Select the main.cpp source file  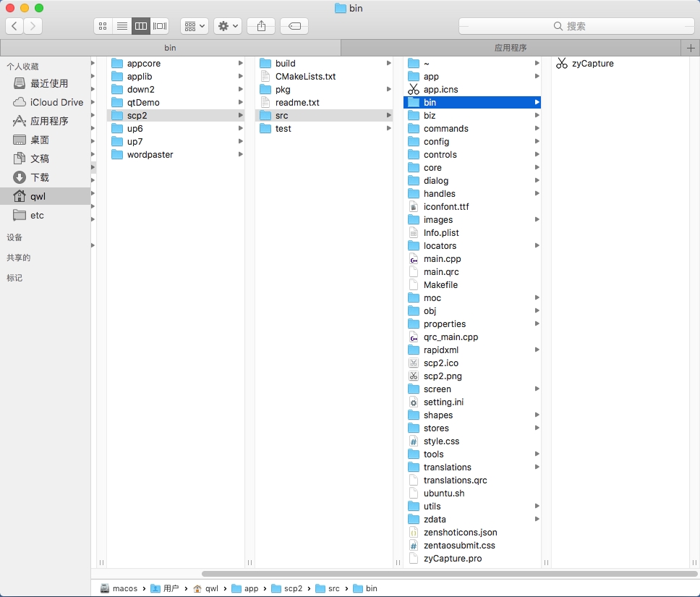point(442,259)
